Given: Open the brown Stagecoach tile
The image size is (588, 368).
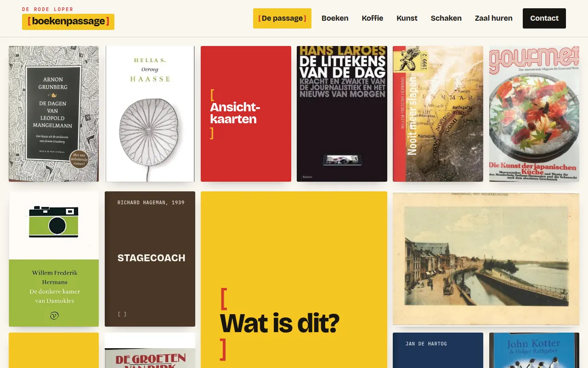Looking at the screenshot, I should click(150, 259).
